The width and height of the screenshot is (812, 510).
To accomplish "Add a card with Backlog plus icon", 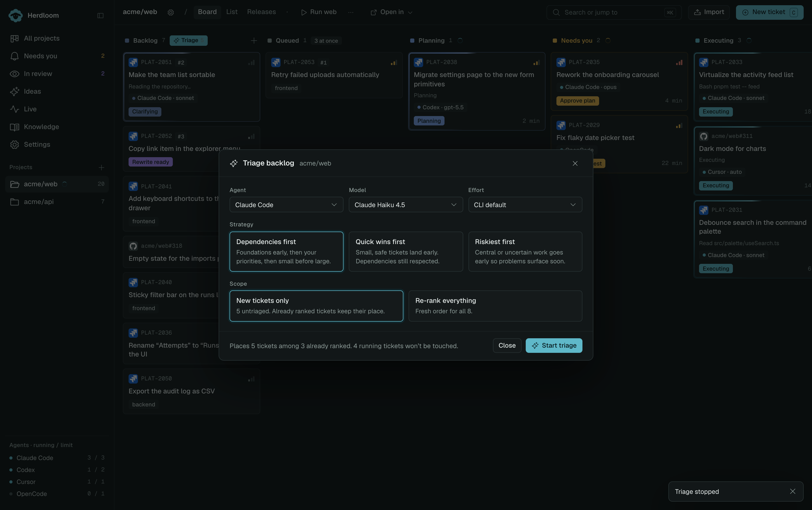I will point(254,40).
